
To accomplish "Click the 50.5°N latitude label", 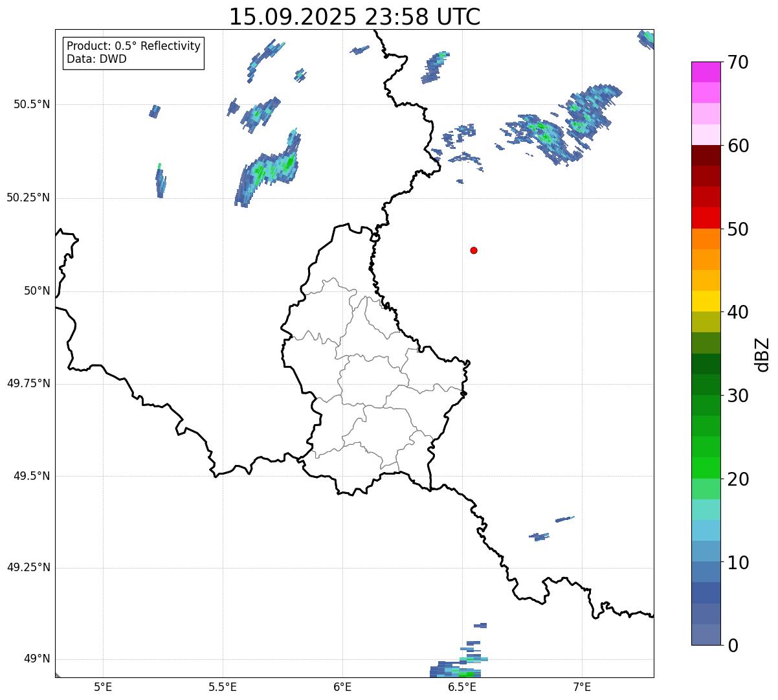I will tap(32, 104).
